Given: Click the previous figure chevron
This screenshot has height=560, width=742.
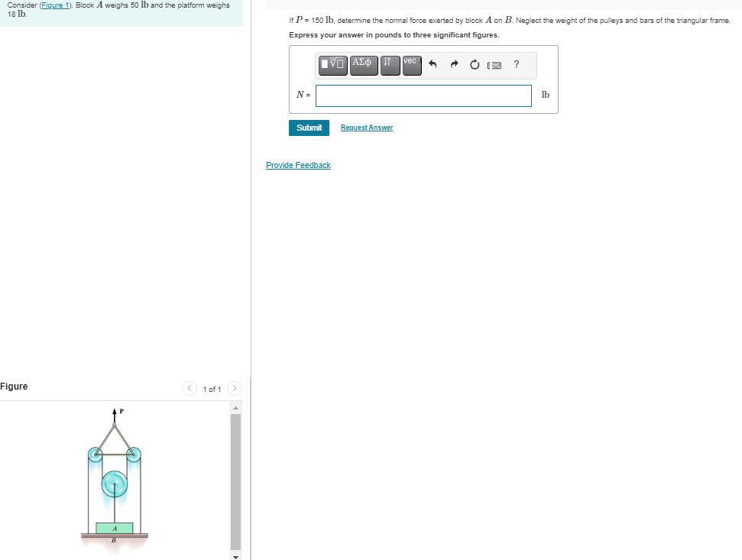Looking at the screenshot, I should pos(189,388).
